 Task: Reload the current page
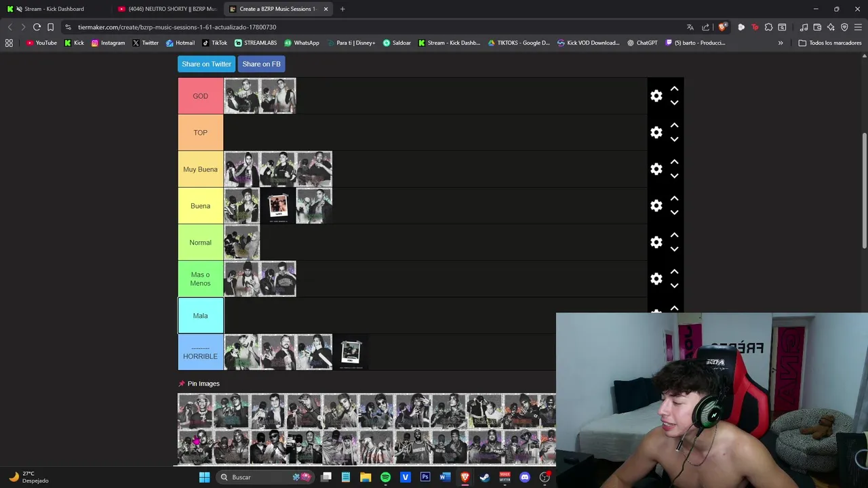[x=37, y=27]
